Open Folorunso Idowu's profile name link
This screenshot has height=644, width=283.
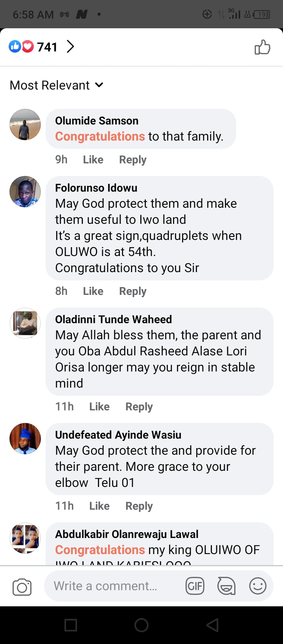96,188
